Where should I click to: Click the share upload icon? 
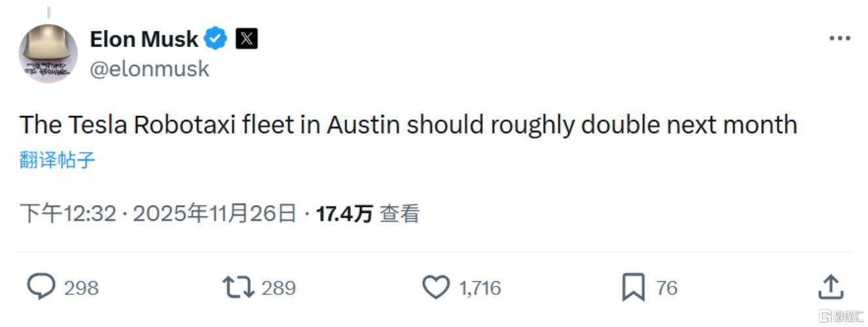[x=831, y=287]
